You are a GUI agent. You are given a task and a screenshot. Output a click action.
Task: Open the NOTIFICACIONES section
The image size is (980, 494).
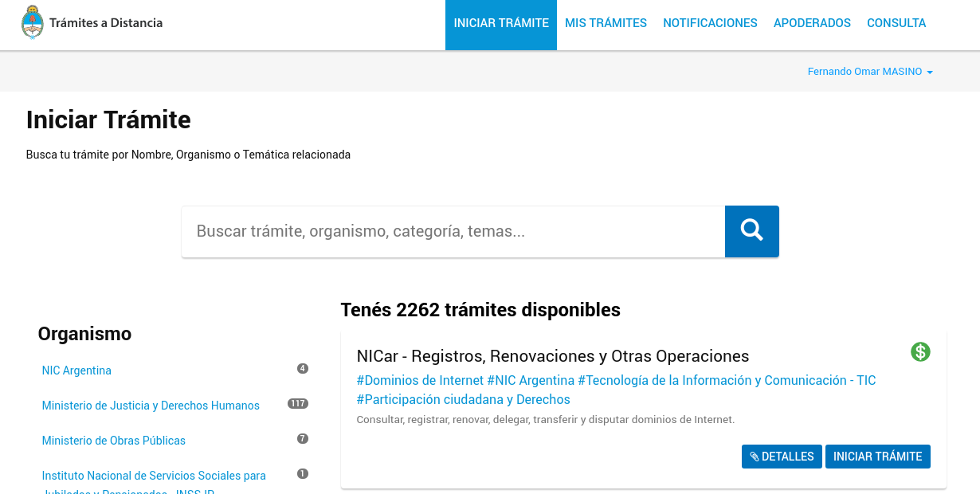tap(710, 23)
